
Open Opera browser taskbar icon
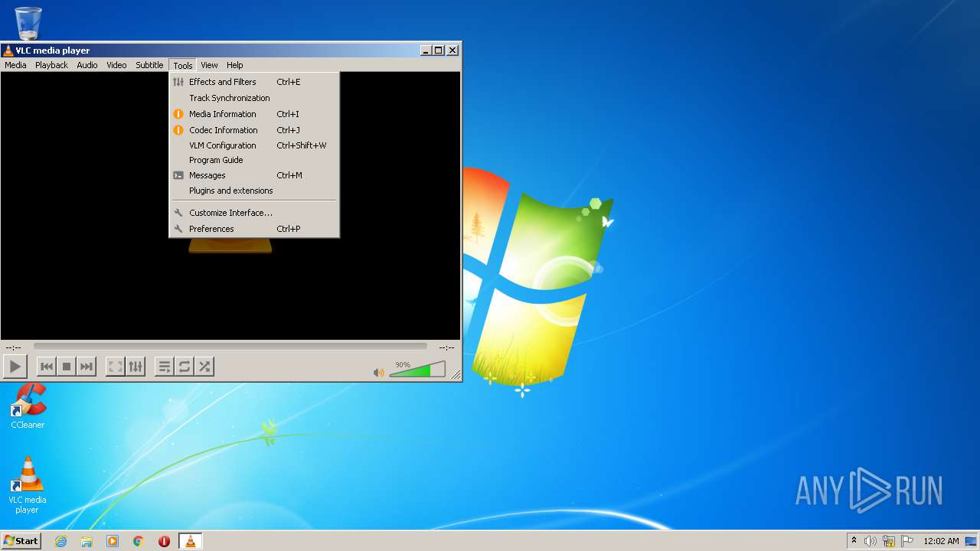click(164, 541)
